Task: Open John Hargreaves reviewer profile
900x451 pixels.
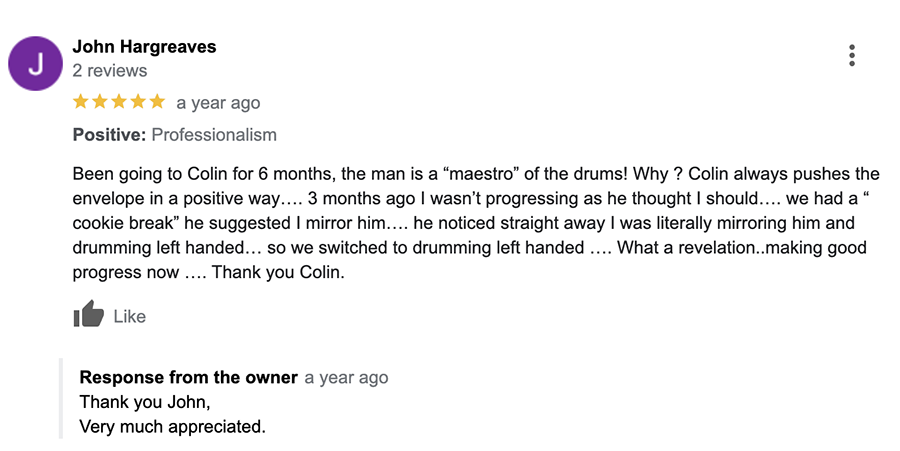Action: coord(145,46)
